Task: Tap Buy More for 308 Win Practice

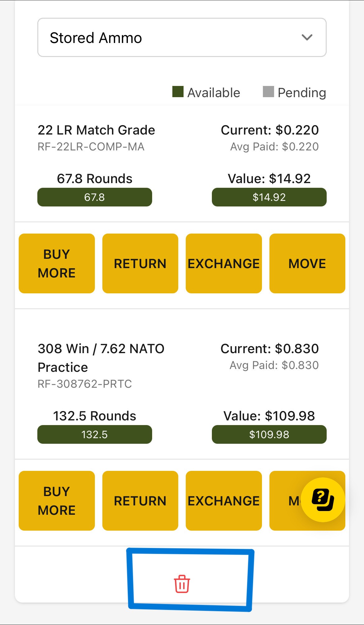Action: click(x=57, y=501)
